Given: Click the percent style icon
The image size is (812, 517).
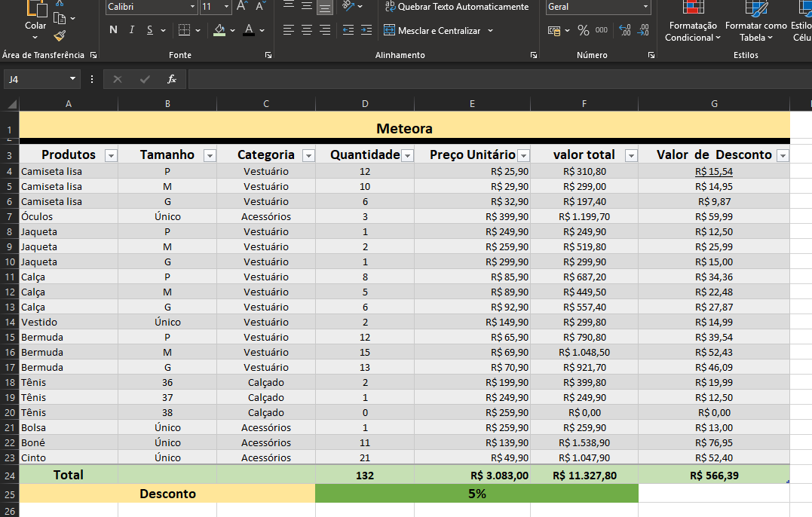Looking at the screenshot, I should click(583, 30).
